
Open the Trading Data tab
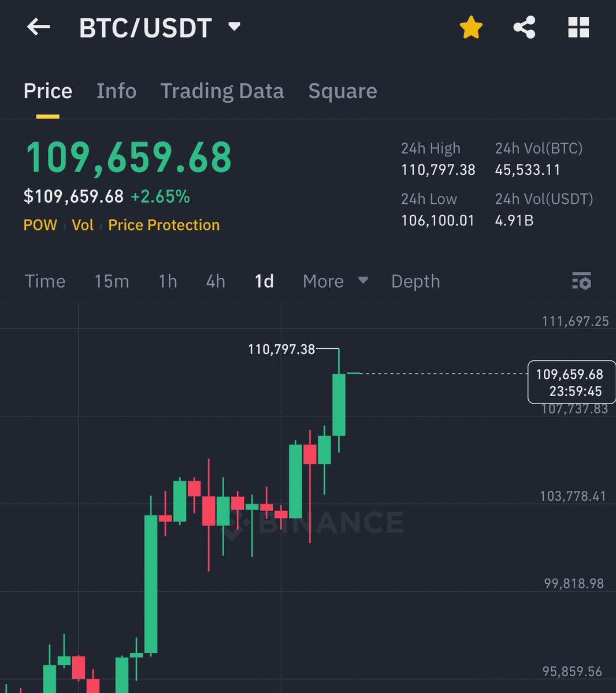click(x=222, y=91)
